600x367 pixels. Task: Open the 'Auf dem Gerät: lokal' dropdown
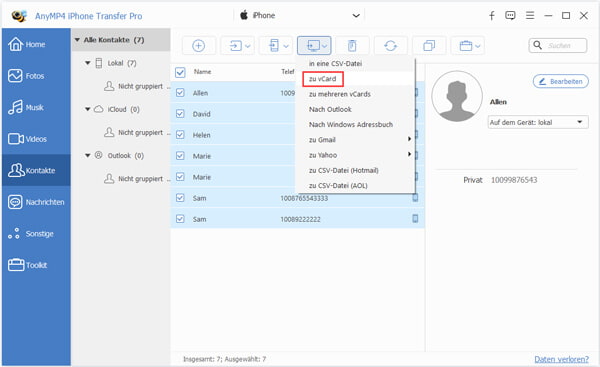tap(538, 122)
